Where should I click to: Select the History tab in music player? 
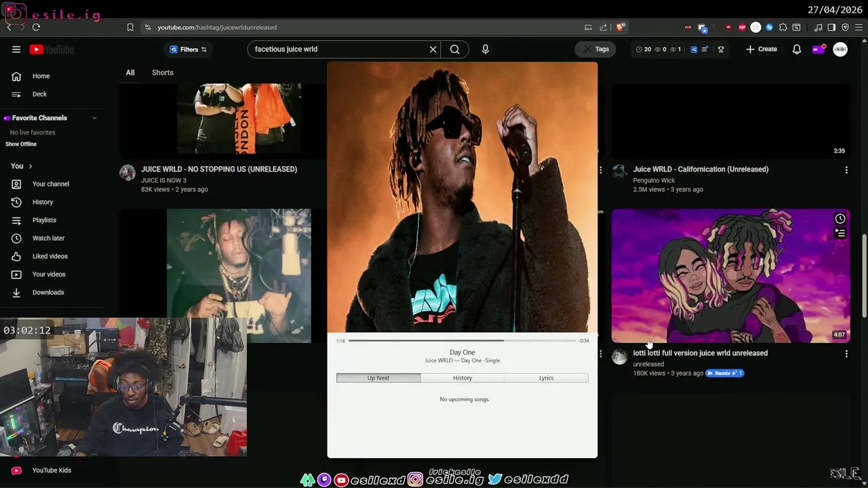(x=462, y=378)
